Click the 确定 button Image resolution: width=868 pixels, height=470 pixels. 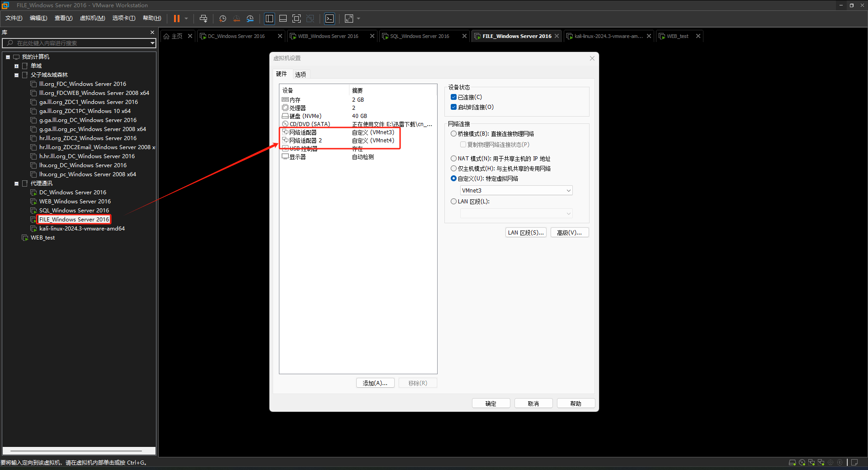tap(491, 404)
